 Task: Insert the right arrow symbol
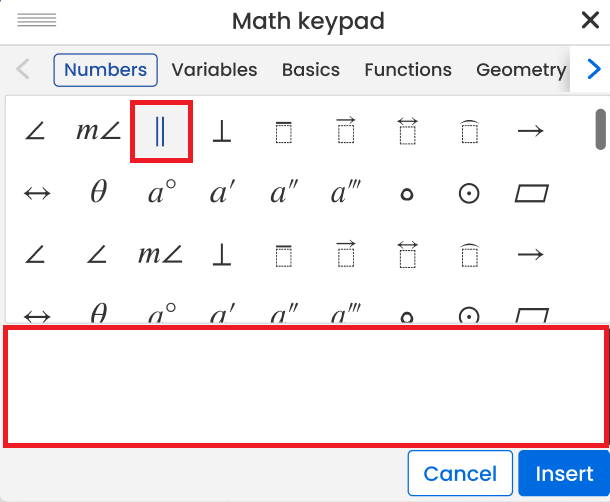point(530,131)
